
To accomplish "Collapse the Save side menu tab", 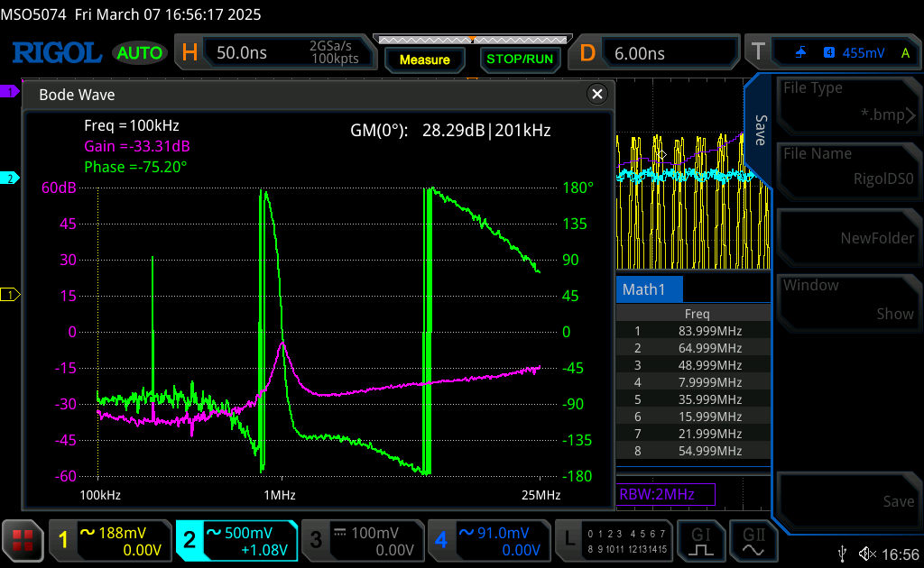I will [760, 131].
